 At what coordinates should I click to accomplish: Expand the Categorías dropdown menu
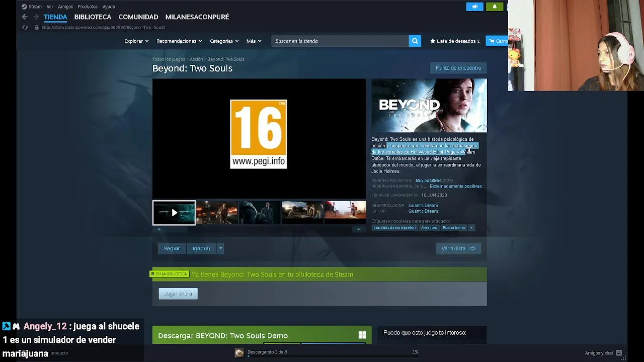pos(224,41)
